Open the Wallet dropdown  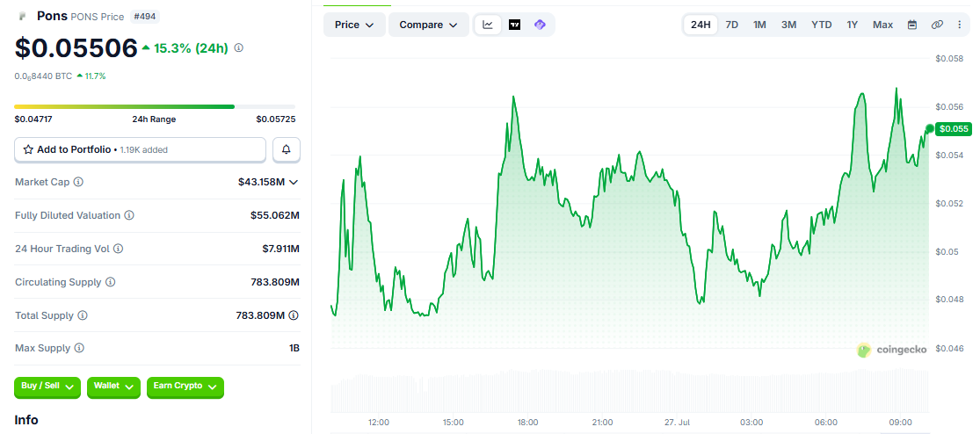(113, 387)
